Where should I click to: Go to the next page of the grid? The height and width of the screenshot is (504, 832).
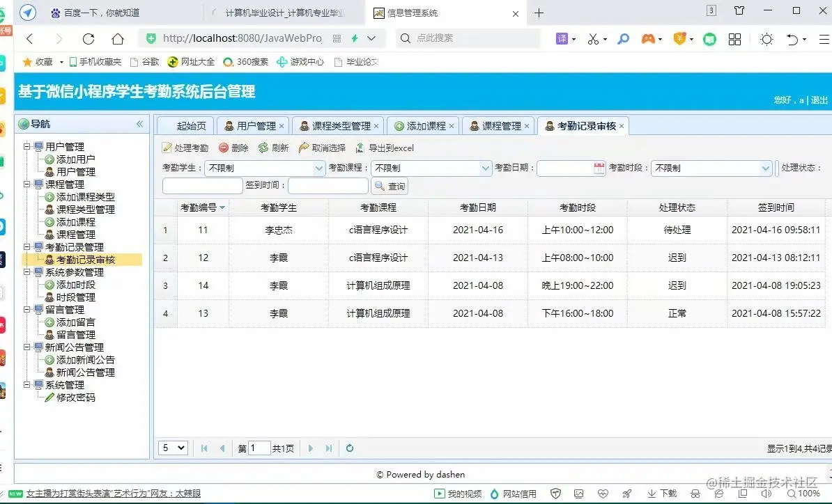point(310,448)
